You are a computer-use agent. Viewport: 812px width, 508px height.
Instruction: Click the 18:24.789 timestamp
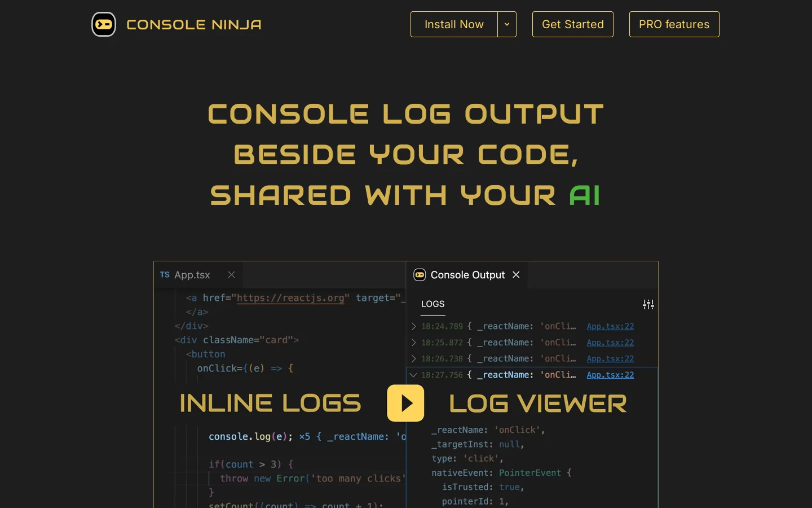[442, 326]
